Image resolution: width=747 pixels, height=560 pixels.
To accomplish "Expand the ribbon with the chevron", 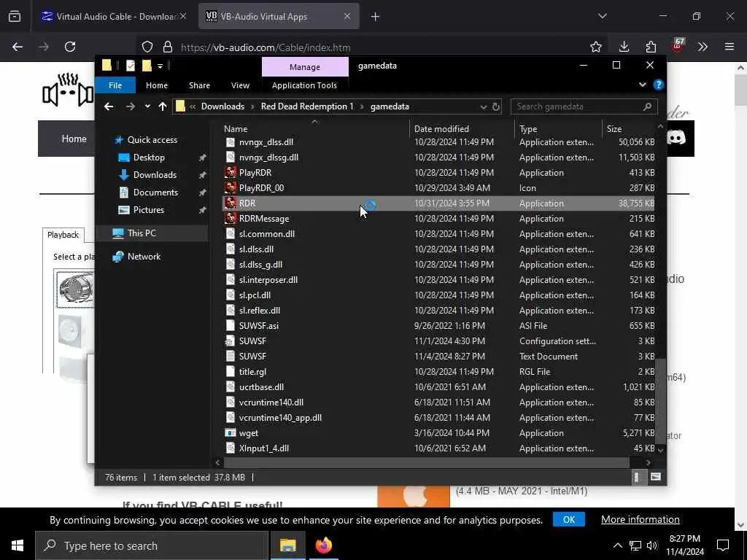I will (x=643, y=85).
